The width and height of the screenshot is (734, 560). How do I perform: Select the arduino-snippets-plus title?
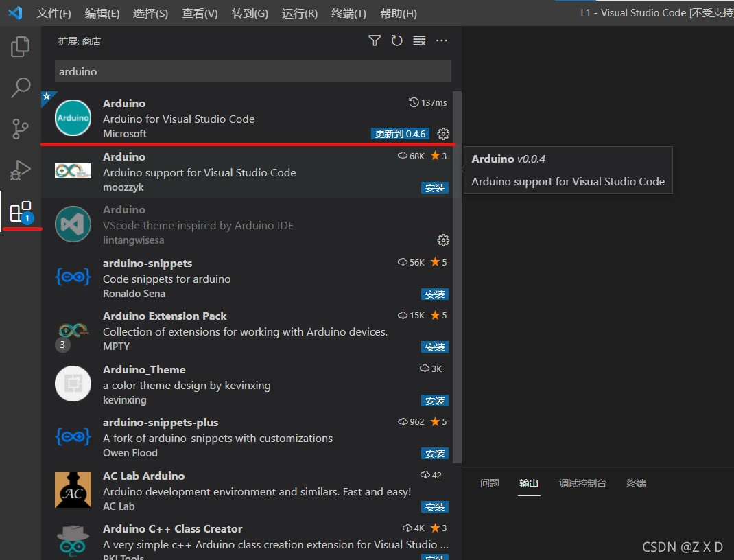coord(161,422)
